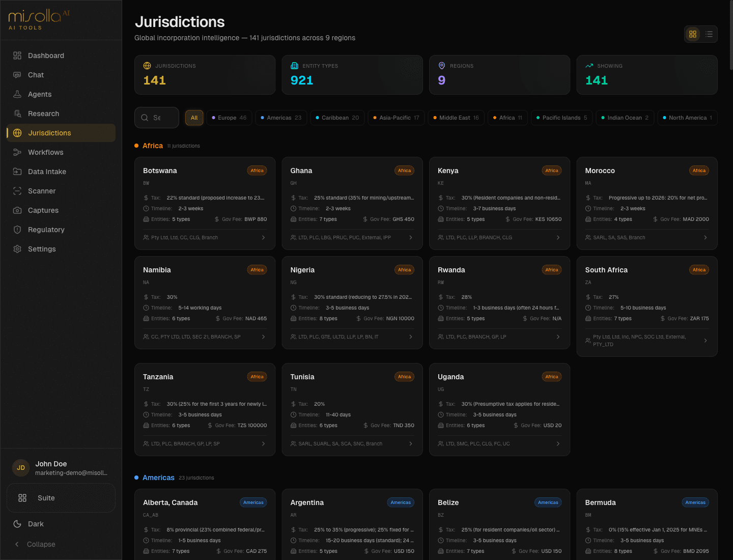Open Dashboard from sidebar

pos(61,55)
